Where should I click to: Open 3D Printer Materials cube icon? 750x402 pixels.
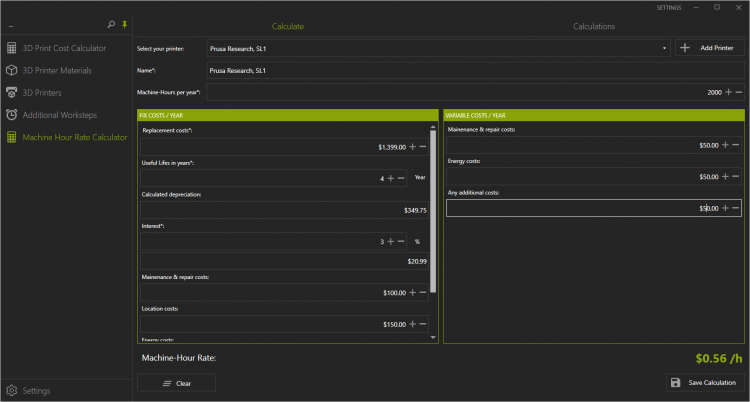[x=11, y=70]
